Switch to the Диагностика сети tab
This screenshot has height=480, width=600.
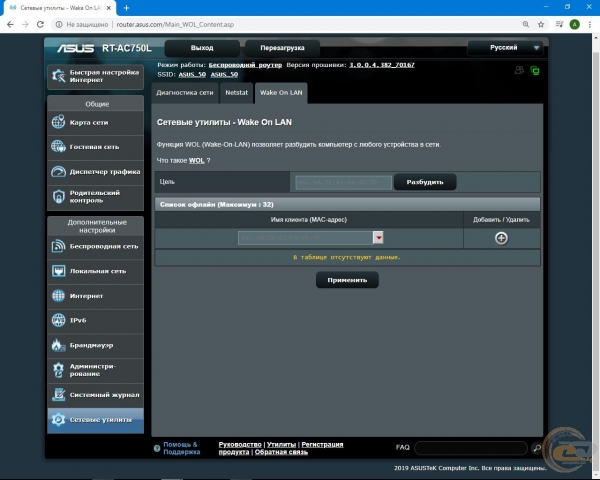coord(185,92)
